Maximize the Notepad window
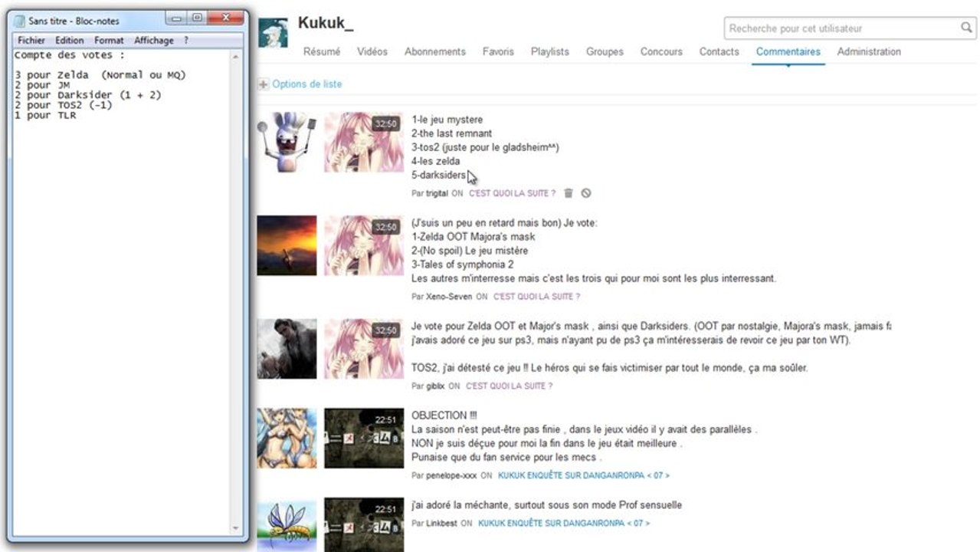Screen dimensions: 980x552 197,18
